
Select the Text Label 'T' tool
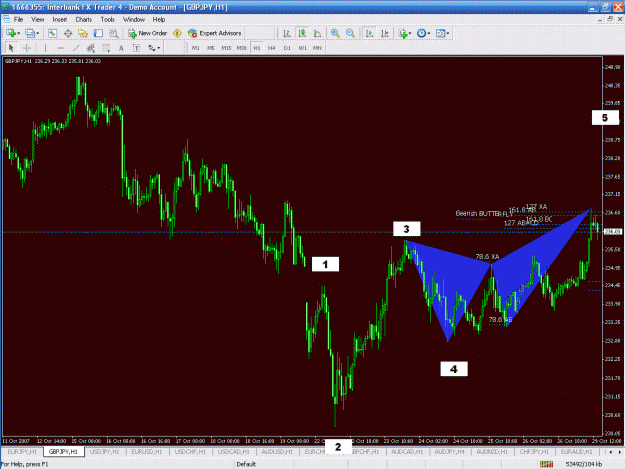click(136, 48)
